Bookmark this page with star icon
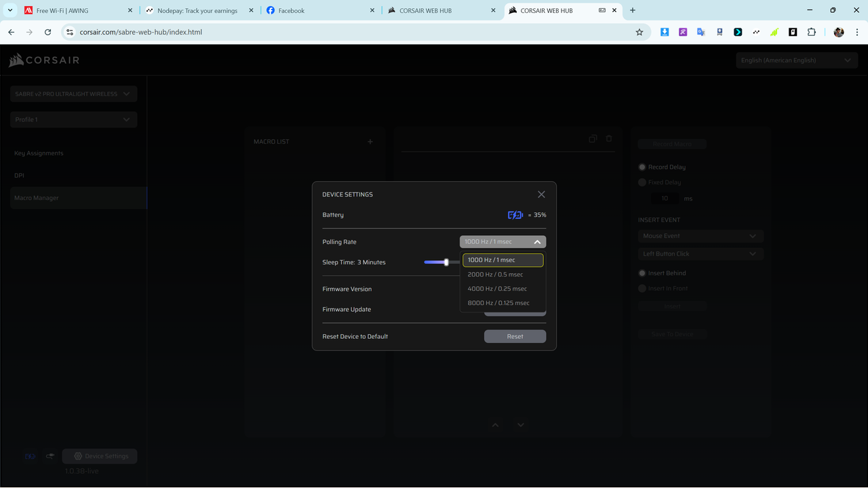Image resolution: width=868 pixels, height=488 pixels. tap(639, 32)
